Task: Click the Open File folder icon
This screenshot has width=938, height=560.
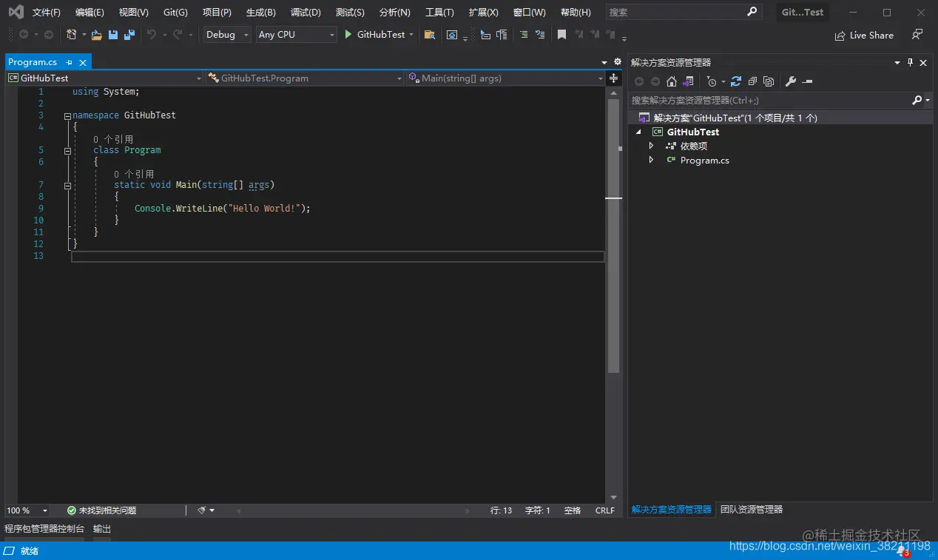Action: (96, 35)
